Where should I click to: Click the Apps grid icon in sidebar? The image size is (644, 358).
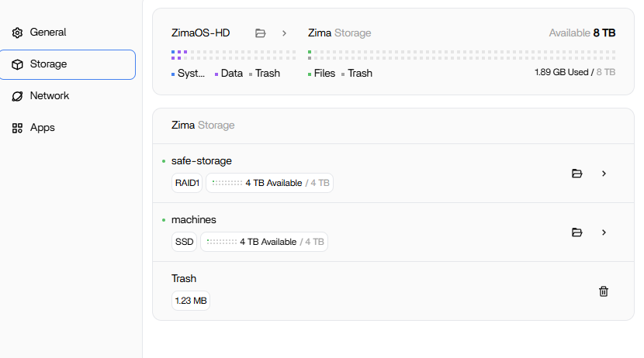pos(17,128)
